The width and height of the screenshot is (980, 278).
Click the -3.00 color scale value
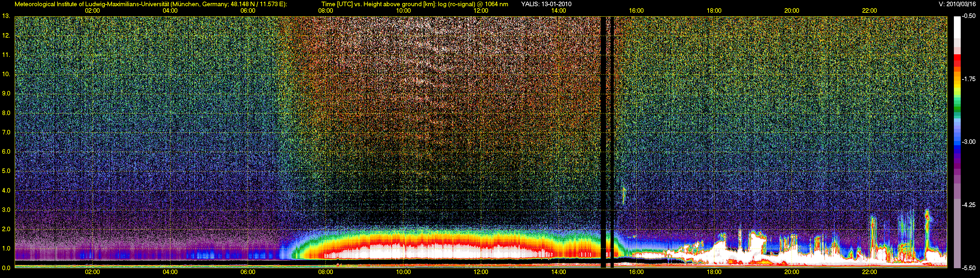point(968,142)
